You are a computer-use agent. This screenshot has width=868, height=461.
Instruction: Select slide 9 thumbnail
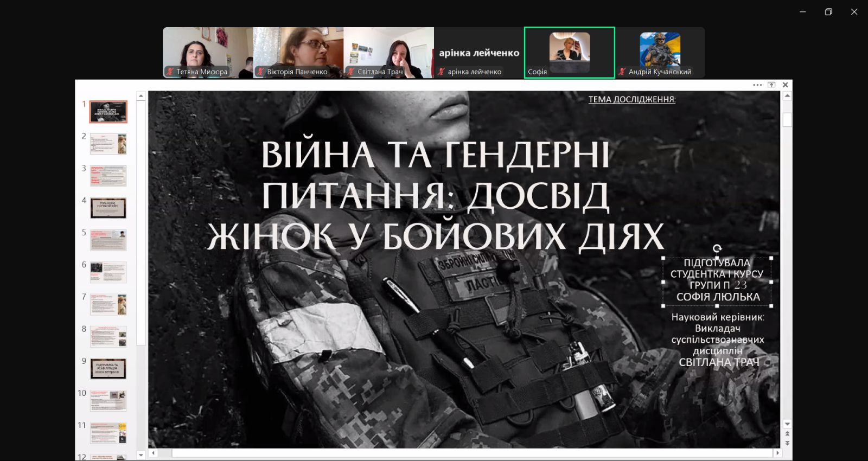pyautogui.click(x=108, y=368)
